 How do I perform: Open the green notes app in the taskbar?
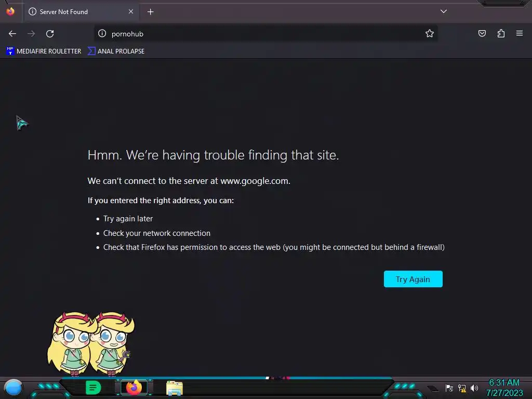pyautogui.click(x=94, y=388)
